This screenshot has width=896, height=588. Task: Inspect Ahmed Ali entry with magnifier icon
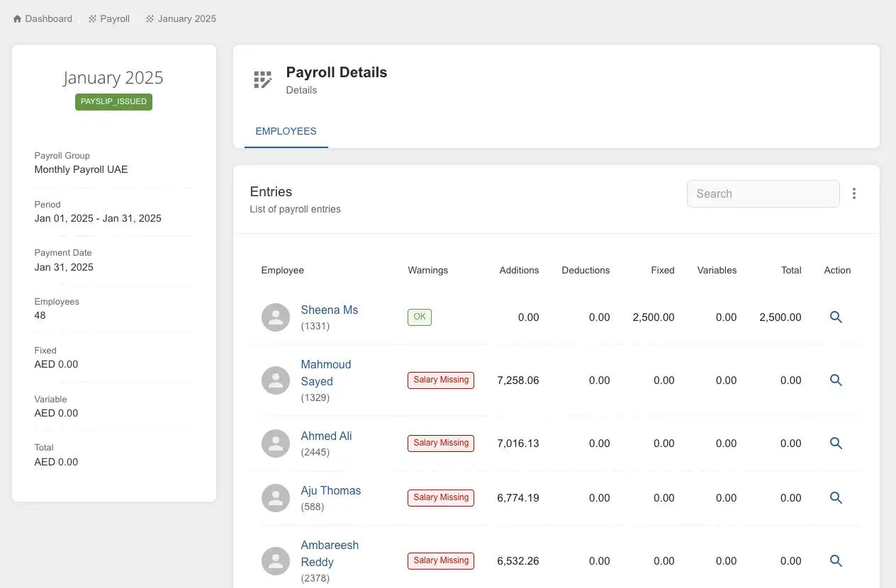[836, 443]
